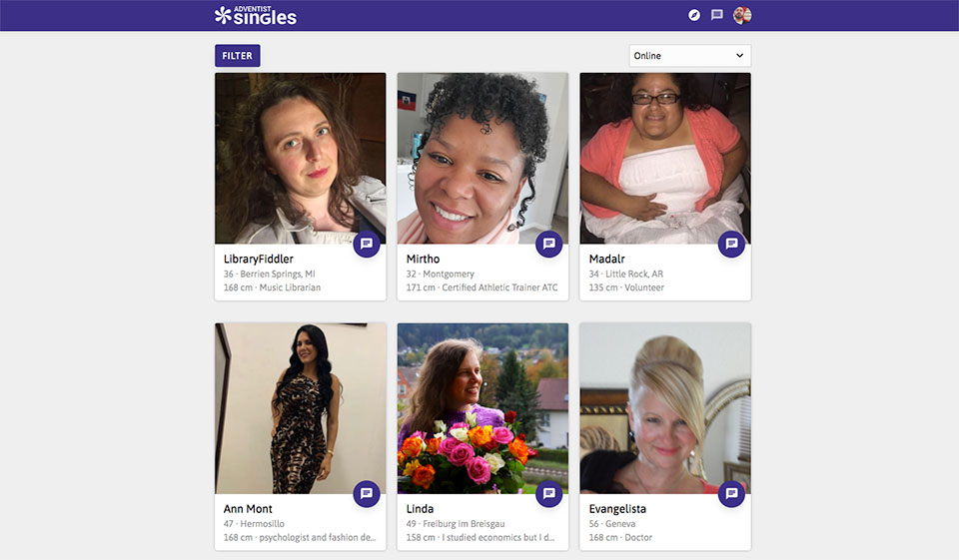Viewport: 959px width, 560px height.
Task: Click the Adventist Singles logo
Action: click(256, 15)
